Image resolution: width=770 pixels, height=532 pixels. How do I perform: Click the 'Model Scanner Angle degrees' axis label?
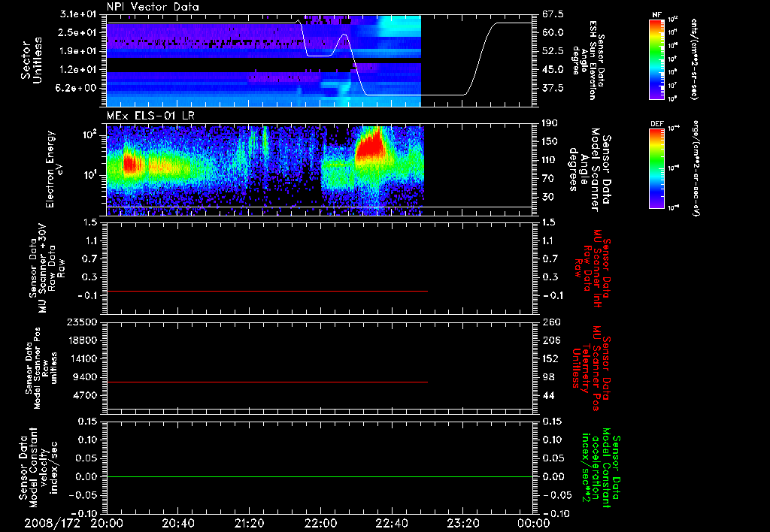590,169
